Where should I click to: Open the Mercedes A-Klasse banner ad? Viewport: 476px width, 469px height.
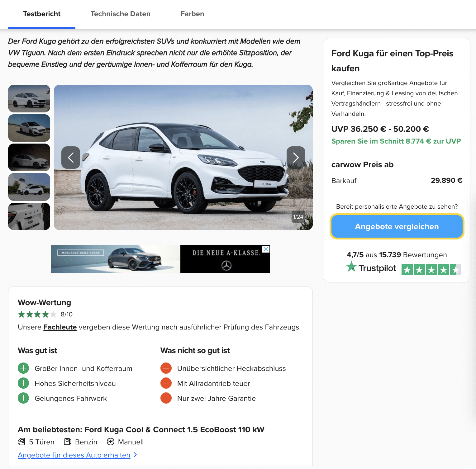(x=160, y=259)
